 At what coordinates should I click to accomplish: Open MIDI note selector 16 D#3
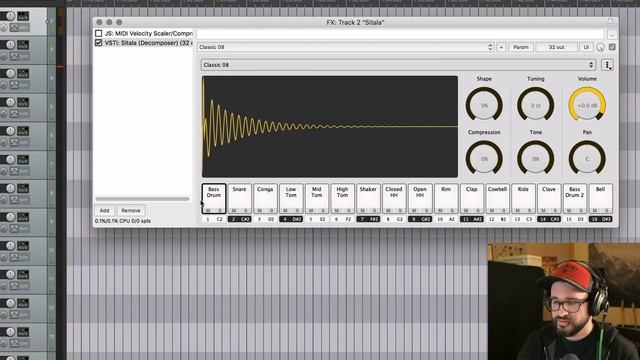(600, 219)
